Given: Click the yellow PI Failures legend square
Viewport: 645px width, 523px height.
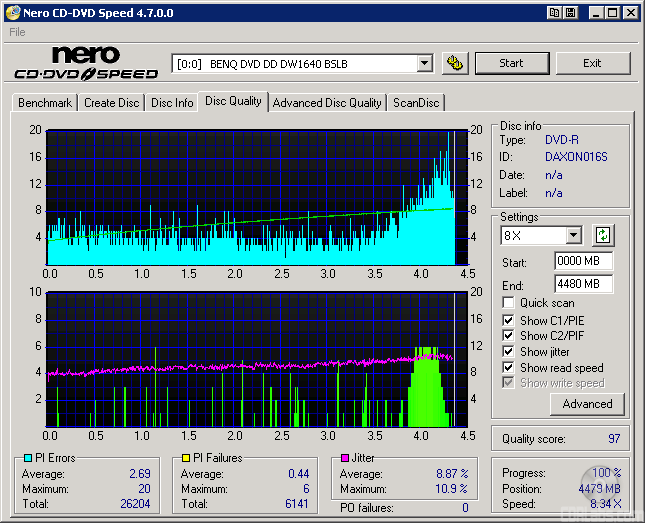Looking at the screenshot, I should pos(185,458).
